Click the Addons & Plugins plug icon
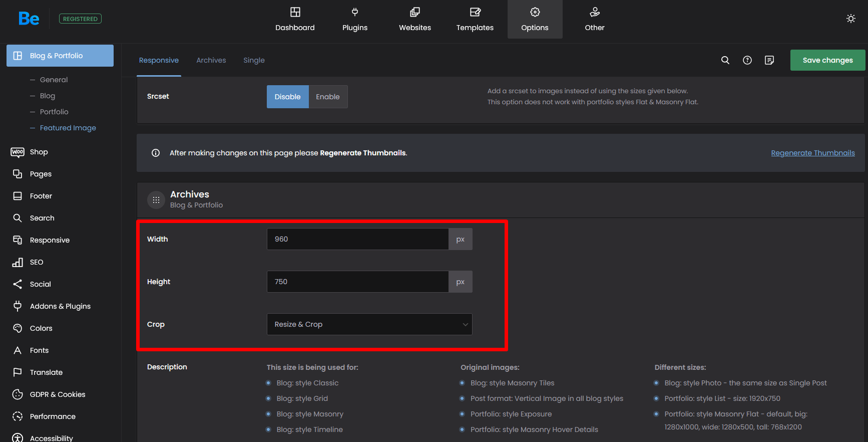 (18, 306)
